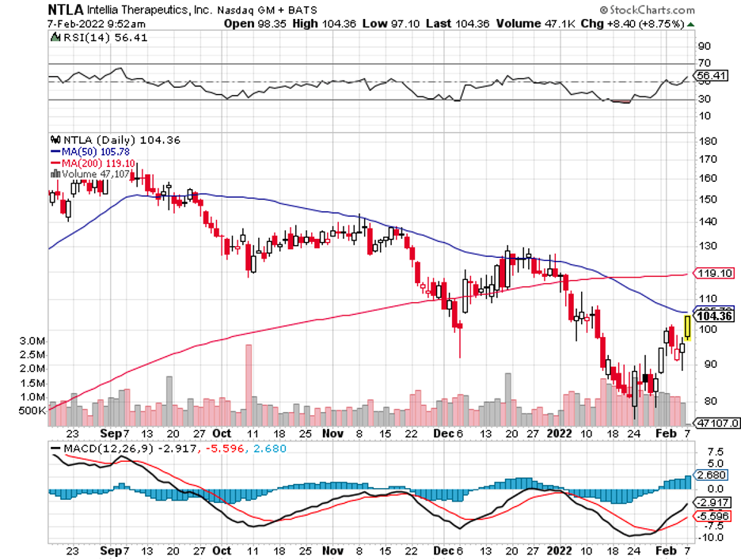Click the MA(200) 119.10 legend entry
Viewport: 741px width, 560px height.
tap(92, 163)
